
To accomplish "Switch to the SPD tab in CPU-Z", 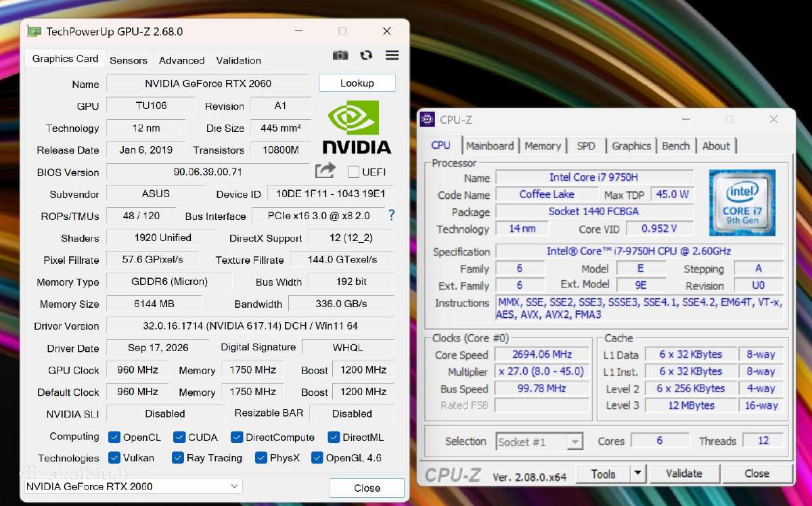I will 586,145.
